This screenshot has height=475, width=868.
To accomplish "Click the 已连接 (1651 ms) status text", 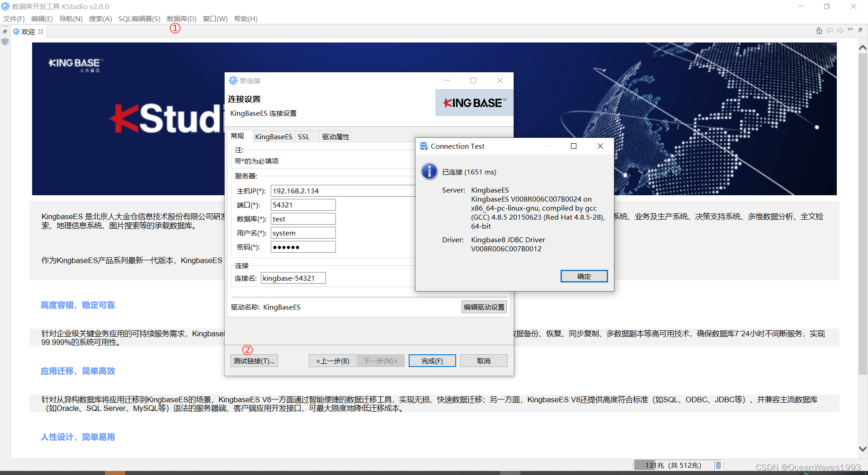I will pyautogui.click(x=469, y=172).
